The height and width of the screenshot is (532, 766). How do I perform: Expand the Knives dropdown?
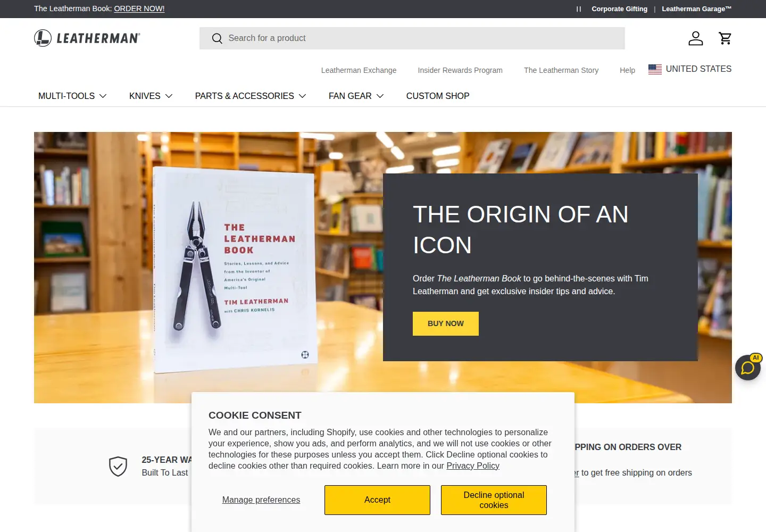click(151, 96)
